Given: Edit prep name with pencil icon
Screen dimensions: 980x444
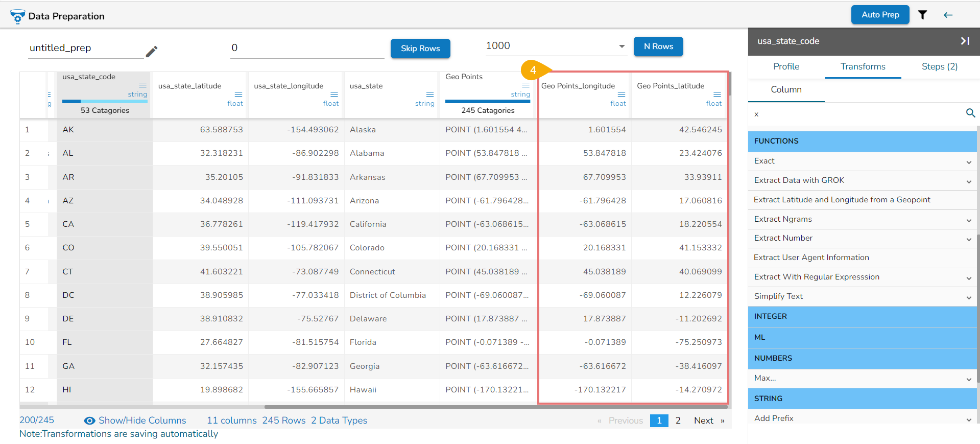Looking at the screenshot, I should click(151, 51).
